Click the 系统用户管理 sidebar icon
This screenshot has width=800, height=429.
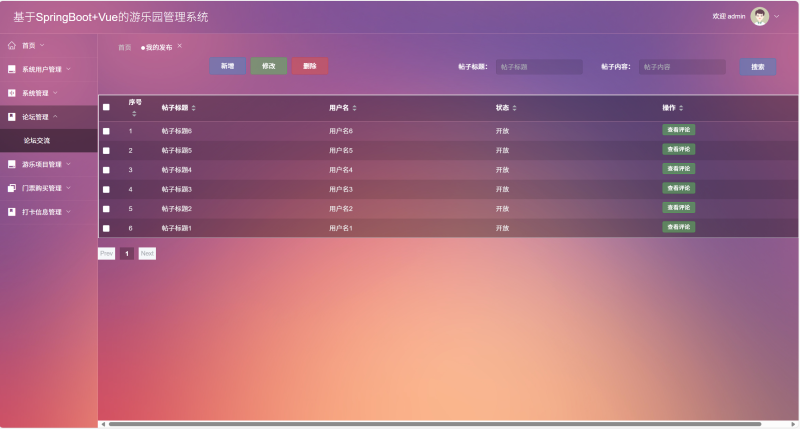pos(12,69)
